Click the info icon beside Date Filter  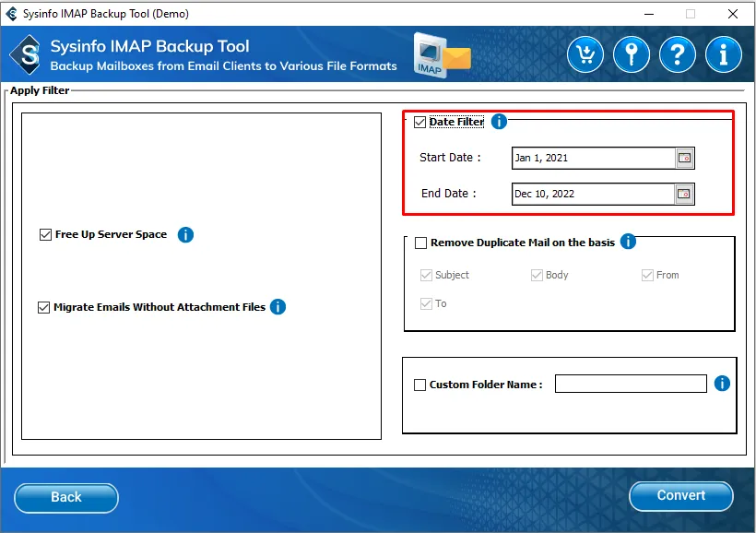click(499, 122)
